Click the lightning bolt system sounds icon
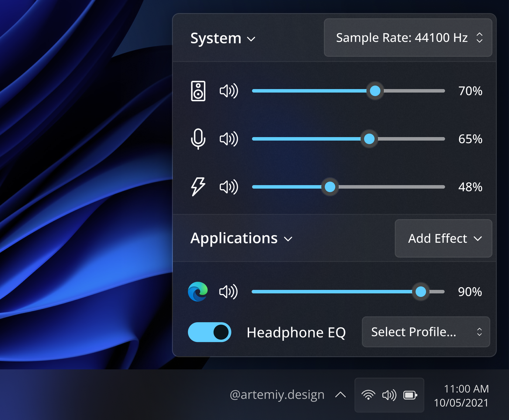 [x=198, y=187]
